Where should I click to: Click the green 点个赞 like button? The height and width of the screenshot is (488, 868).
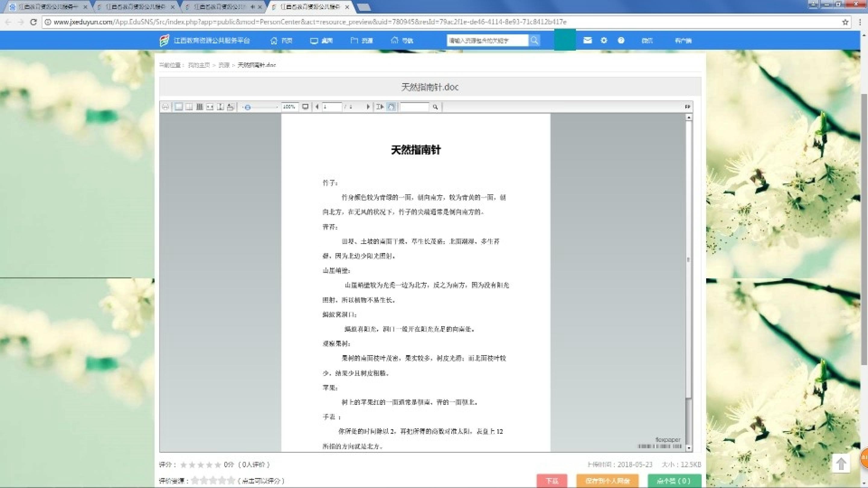point(675,480)
